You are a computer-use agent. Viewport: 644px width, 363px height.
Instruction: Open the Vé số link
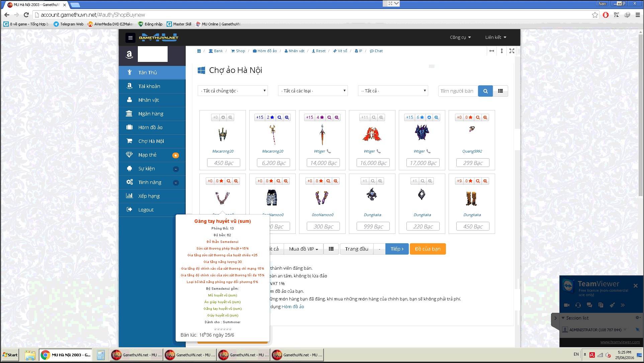(x=340, y=51)
